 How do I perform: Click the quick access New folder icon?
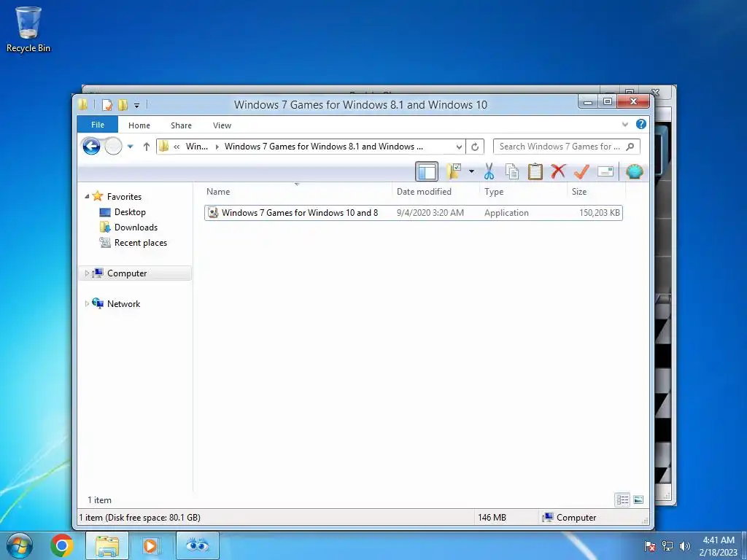[123, 104]
